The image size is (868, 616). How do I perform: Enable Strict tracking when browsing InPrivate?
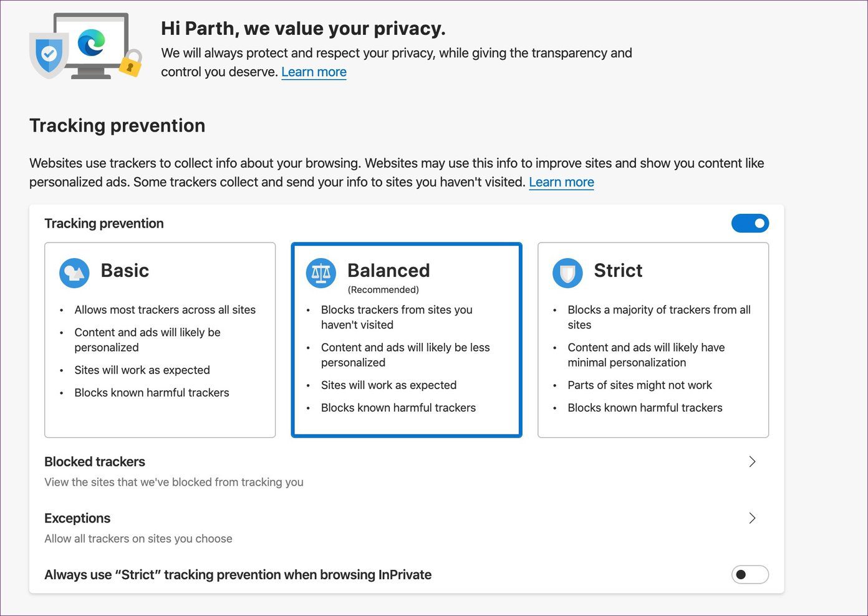(x=750, y=574)
